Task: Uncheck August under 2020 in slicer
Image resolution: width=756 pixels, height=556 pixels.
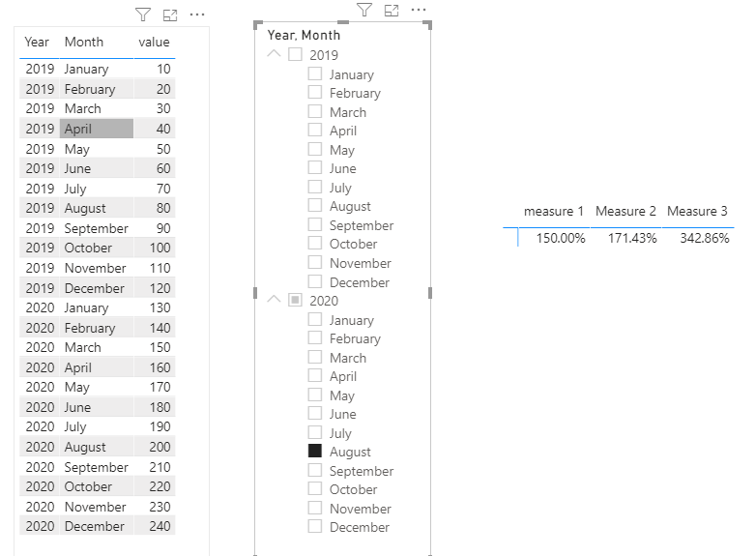Action: click(315, 451)
